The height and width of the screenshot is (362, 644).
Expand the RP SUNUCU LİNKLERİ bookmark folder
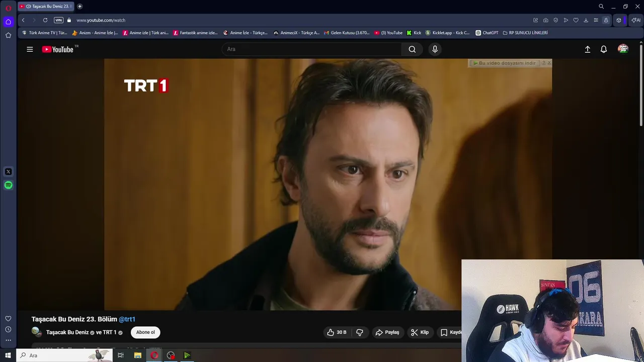(525, 33)
